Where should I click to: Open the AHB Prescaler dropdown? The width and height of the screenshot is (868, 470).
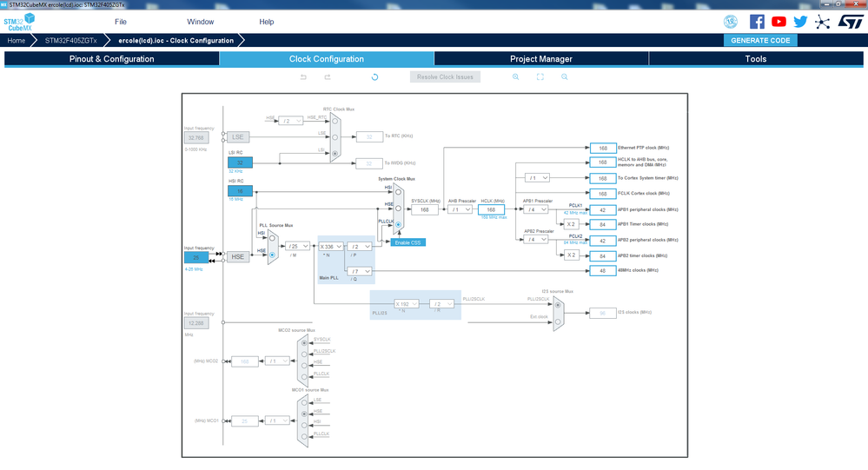pos(460,210)
